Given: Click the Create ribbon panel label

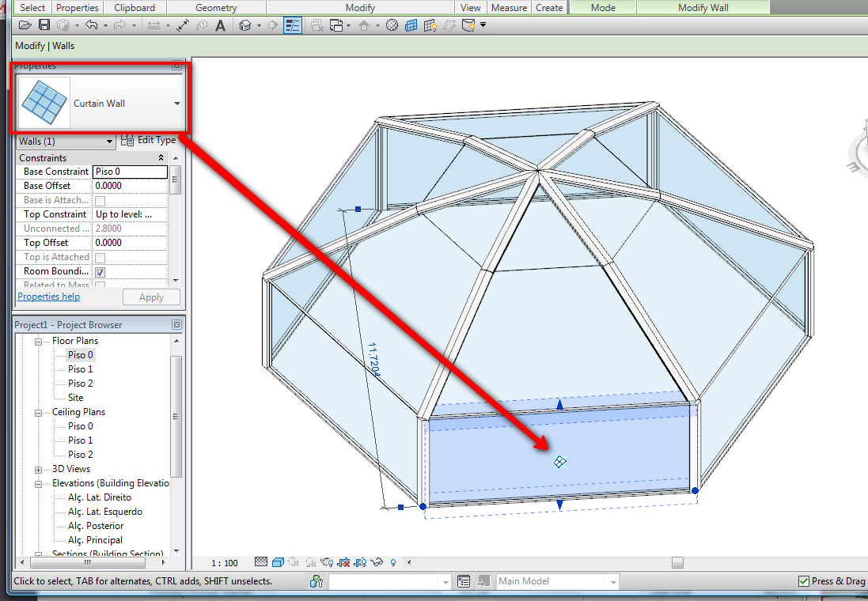Looking at the screenshot, I should pyautogui.click(x=549, y=8).
